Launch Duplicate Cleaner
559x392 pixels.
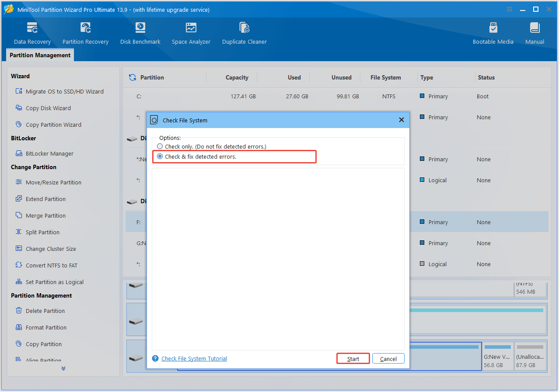245,33
